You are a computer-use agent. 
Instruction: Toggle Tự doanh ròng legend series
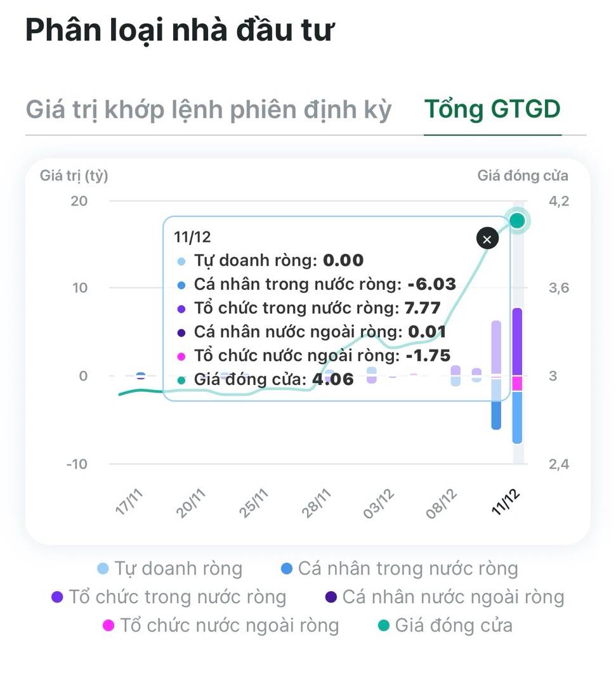pos(170,569)
